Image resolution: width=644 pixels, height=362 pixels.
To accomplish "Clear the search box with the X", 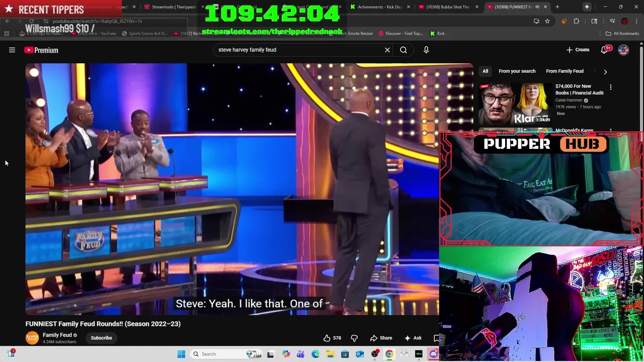I will 387,50.
